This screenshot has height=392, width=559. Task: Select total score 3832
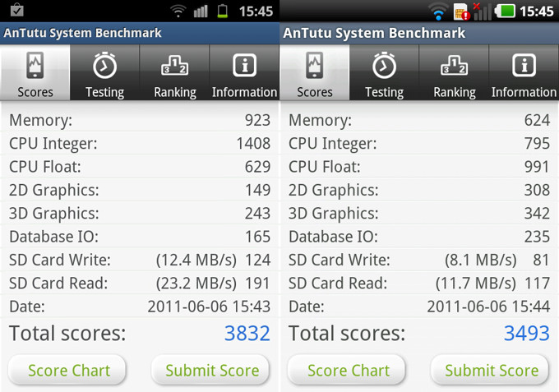click(x=247, y=333)
